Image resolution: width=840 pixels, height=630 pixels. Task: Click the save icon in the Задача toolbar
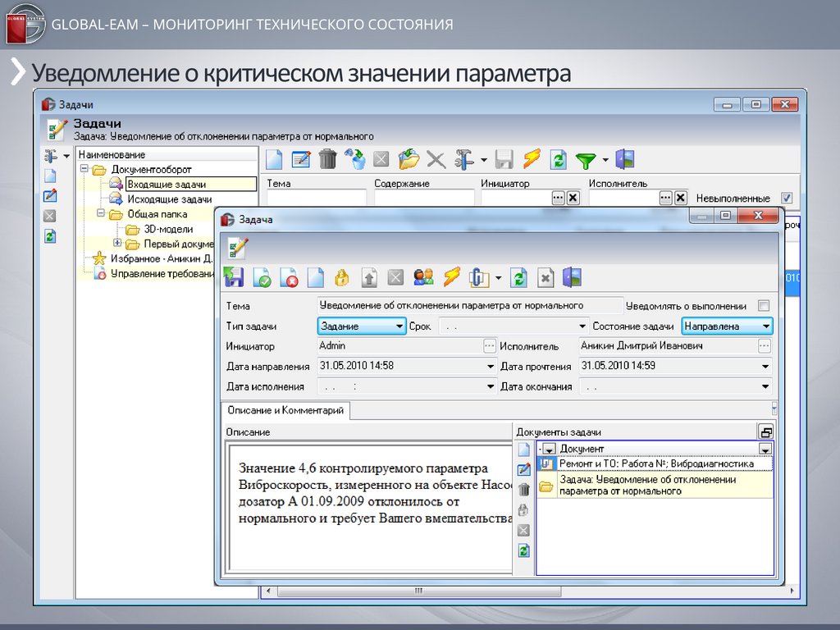[x=234, y=278]
